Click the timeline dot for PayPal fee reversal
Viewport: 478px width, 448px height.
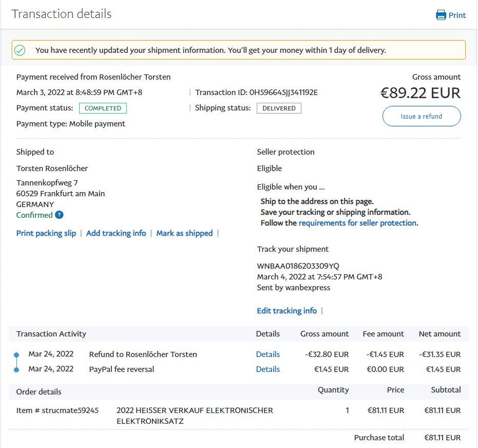[16, 369]
